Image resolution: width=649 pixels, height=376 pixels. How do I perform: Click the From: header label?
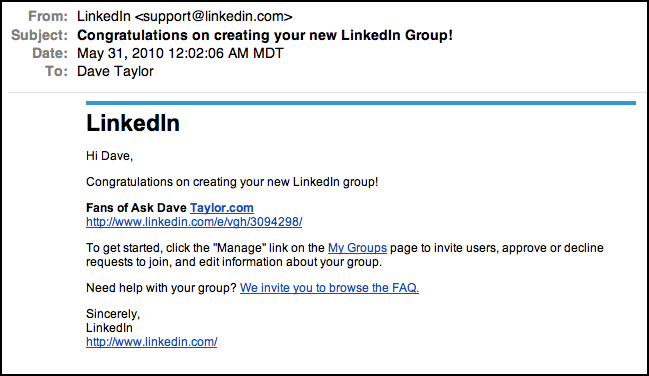pyautogui.click(x=48, y=17)
